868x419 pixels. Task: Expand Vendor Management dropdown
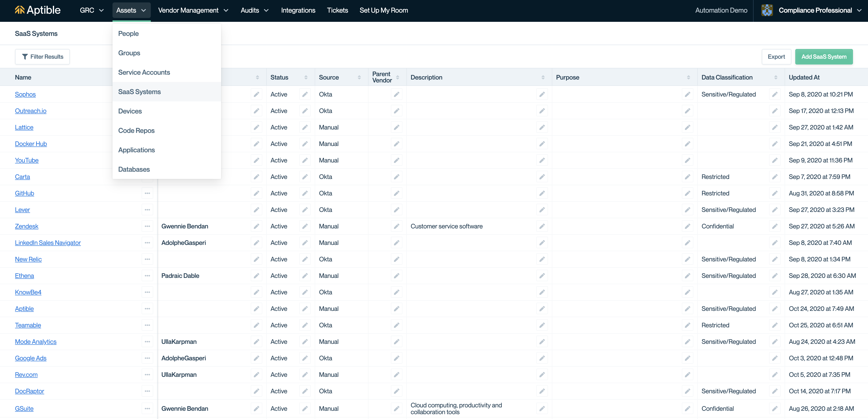tap(193, 10)
